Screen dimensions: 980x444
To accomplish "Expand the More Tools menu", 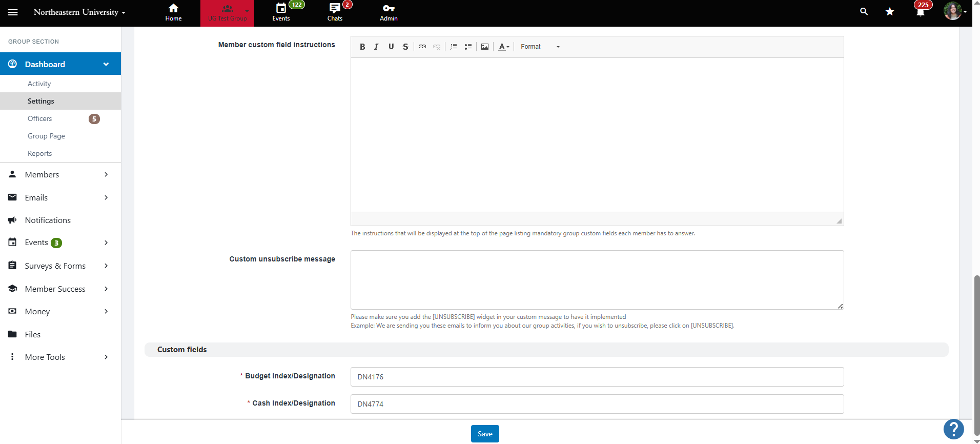I will pyautogui.click(x=60, y=357).
